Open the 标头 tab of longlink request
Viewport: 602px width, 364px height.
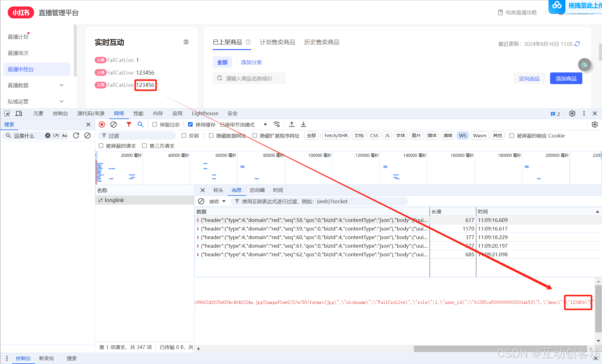pos(218,190)
